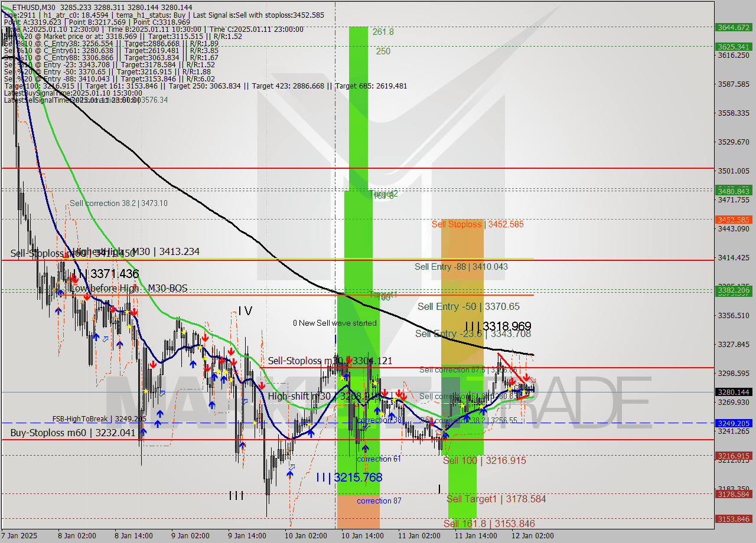Select the 'Sell correction 38.2 | 3473.10' label
The height and width of the screenshot is (543, 756).
[119, 203]
